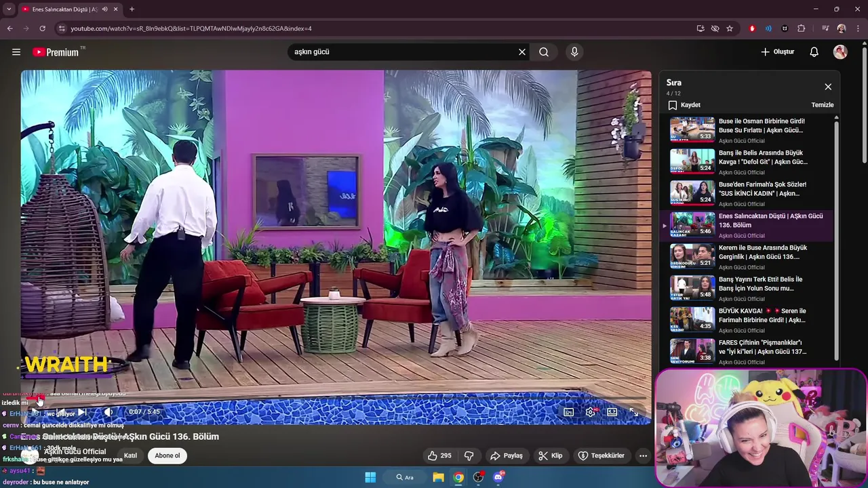Bookmark this page with the star
Screen dimensions: 868x488
click(730, 28)
